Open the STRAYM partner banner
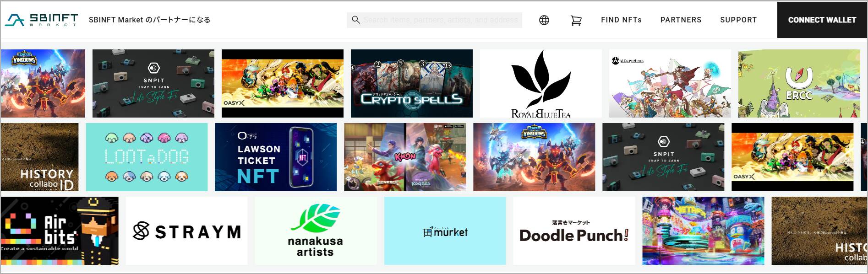The image size is (868, 274). point(186,231)
